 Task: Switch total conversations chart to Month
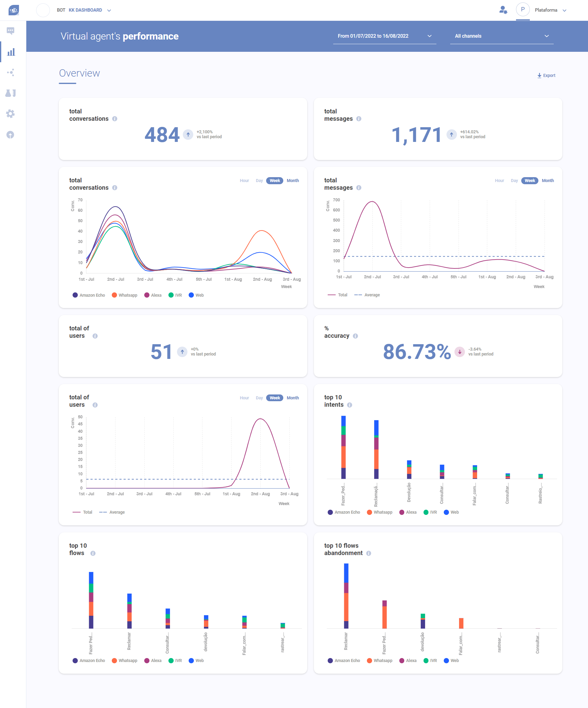point(292,181)
